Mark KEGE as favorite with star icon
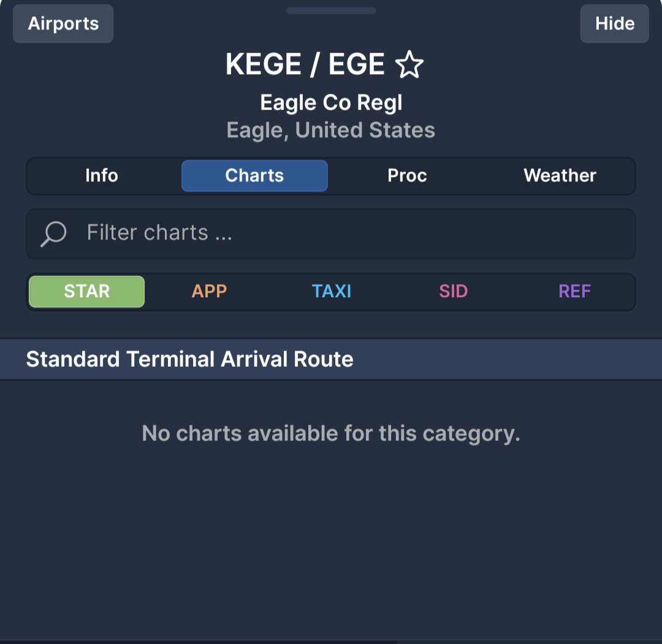 pos(409,65)
